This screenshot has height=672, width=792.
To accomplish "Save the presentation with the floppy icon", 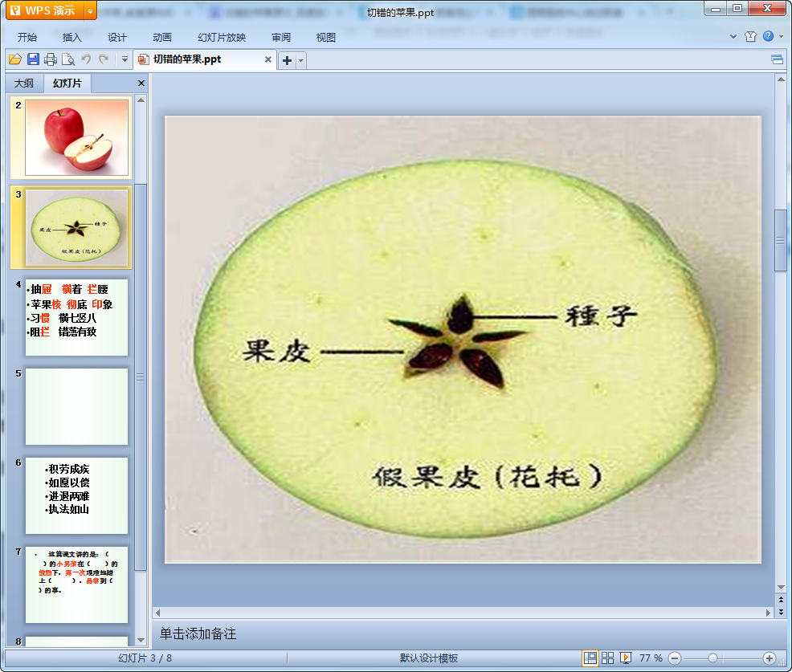I will 33,59.
